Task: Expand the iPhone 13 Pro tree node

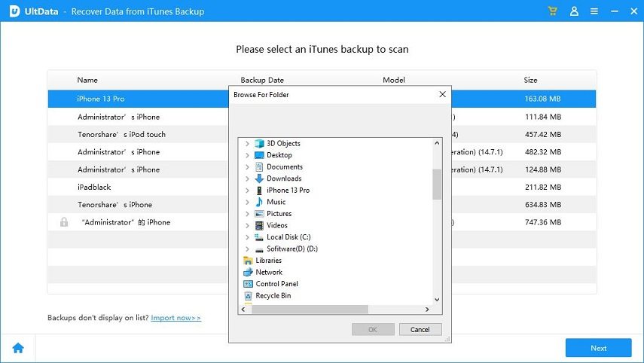Action: point(247,191)
